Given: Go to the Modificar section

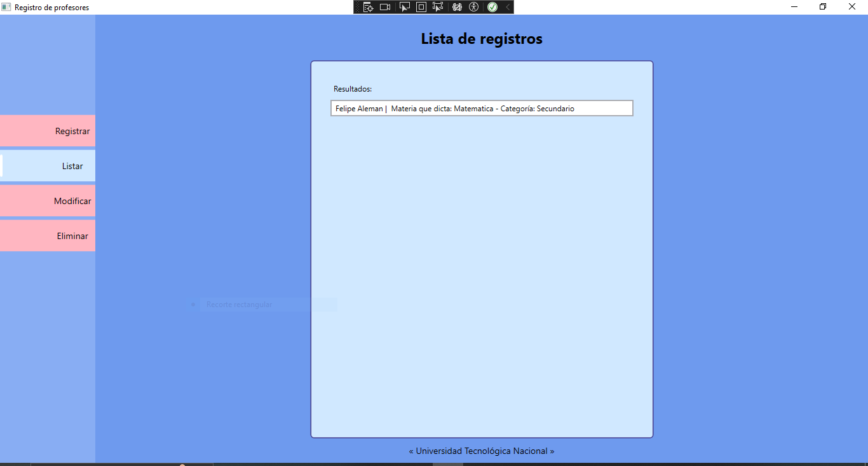Looking at the screenshot, I should pos(48,201).
